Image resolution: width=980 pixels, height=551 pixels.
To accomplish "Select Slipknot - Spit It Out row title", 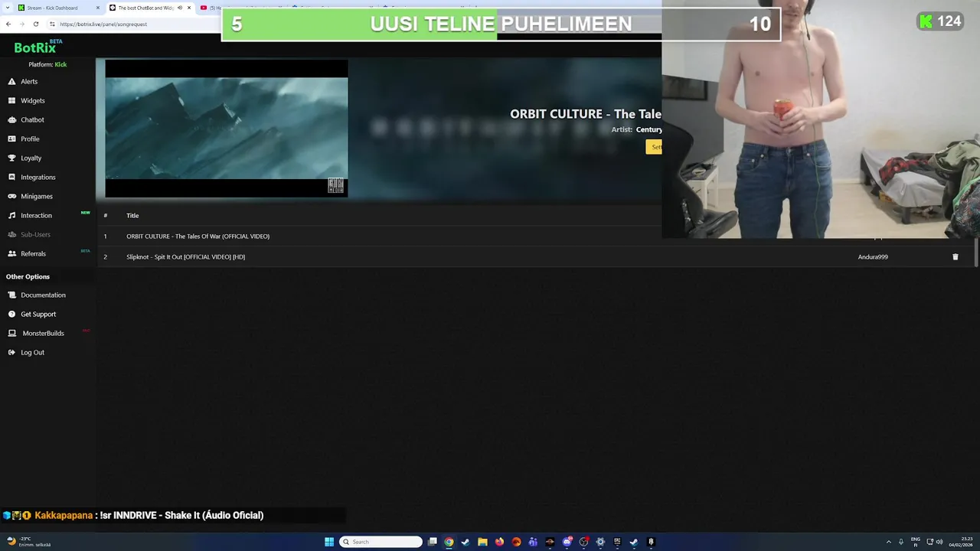I will point(185,257).
